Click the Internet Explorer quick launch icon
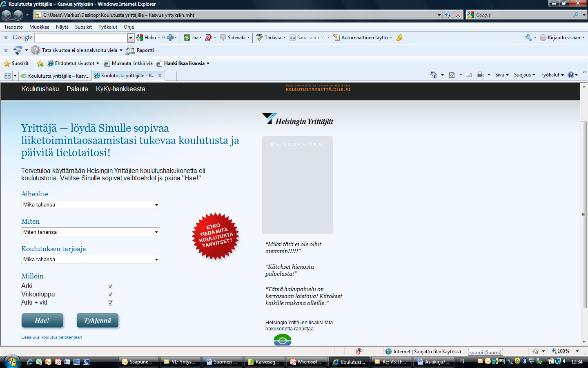This screenshot has width=588, height=368. (30, 362)
